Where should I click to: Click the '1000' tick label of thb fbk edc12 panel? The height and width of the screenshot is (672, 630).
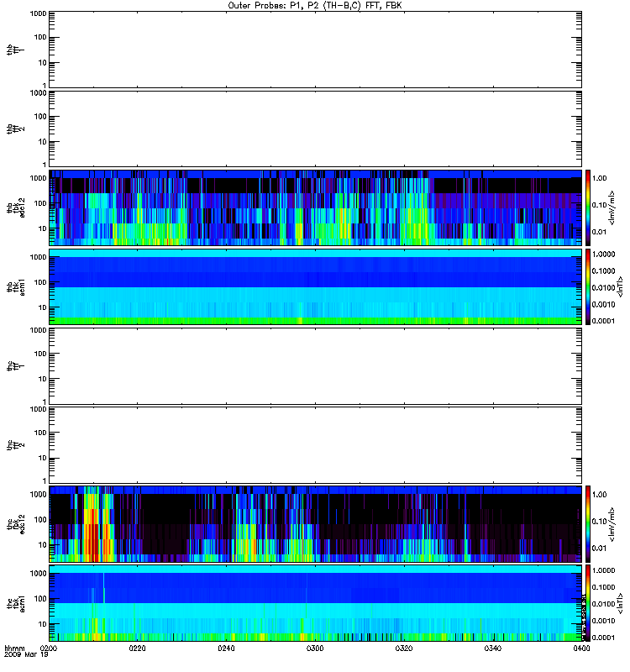click(38, 178)
